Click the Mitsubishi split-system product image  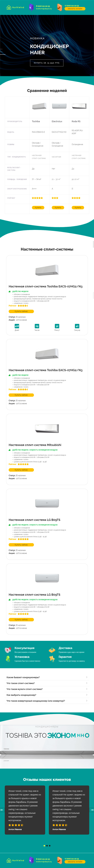47,428
